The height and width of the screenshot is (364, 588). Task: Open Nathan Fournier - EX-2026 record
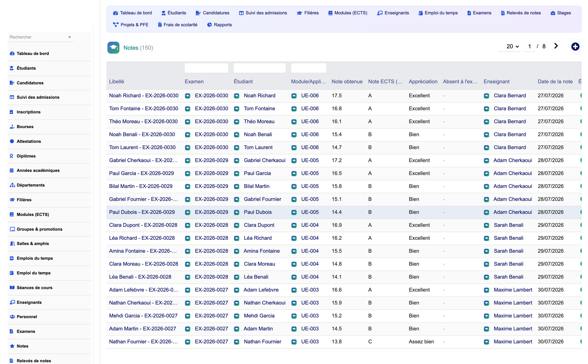[144, 342]
